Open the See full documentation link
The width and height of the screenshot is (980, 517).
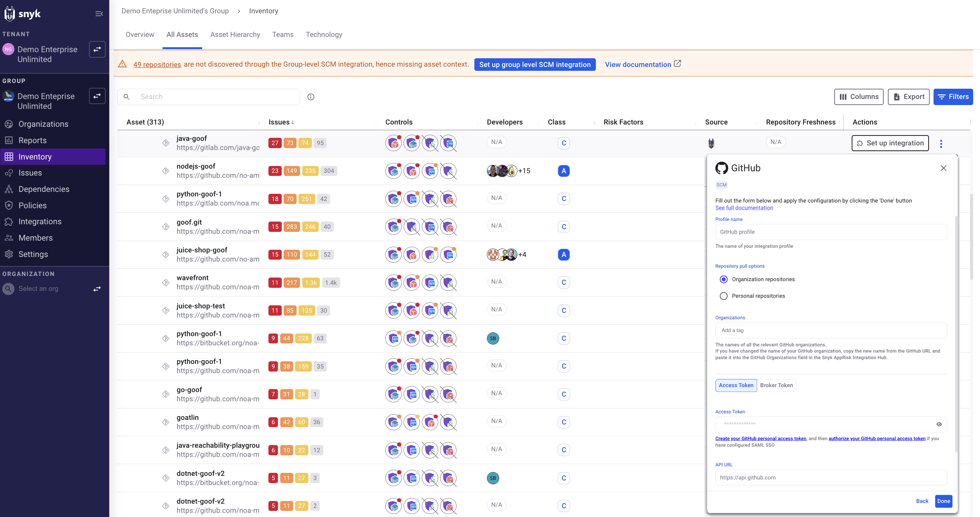tap(744, 207)
